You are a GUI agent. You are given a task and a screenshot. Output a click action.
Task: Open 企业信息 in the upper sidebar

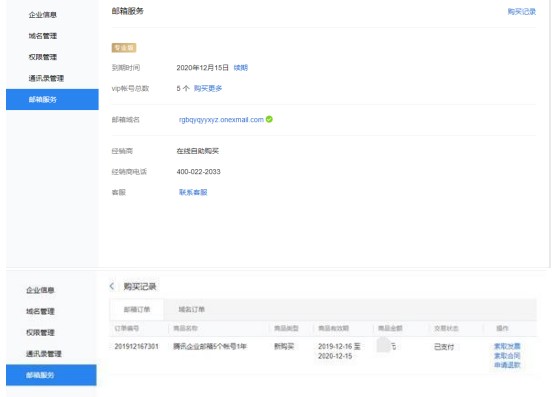pyautogui.click(x=43, y=15)
